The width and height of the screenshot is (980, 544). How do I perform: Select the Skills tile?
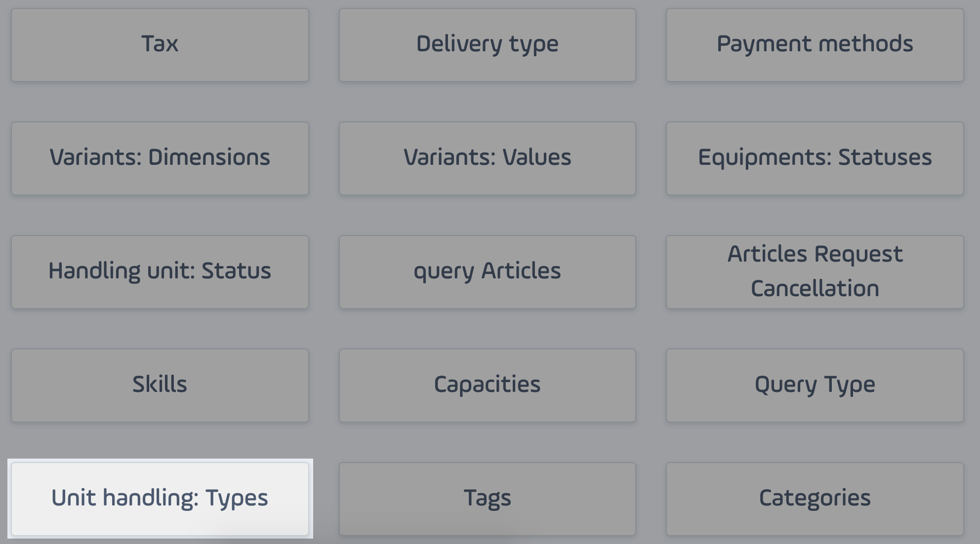[160, 386]
